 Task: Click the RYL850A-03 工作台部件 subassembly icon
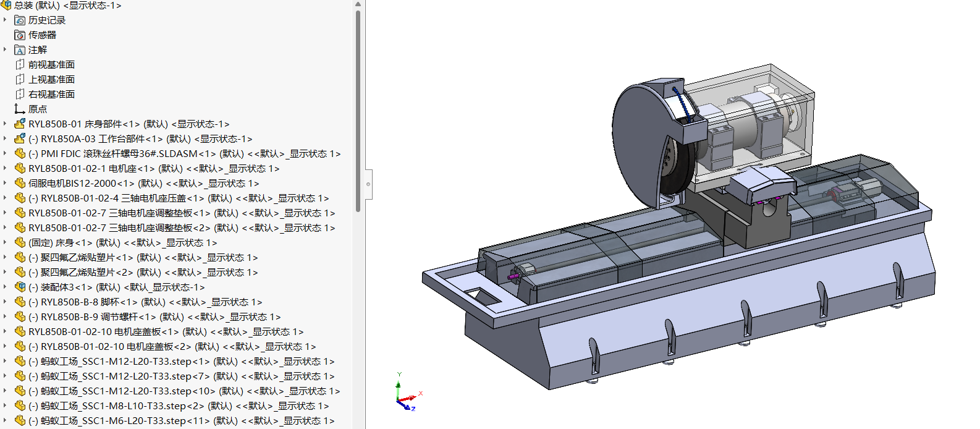[20, 139]
